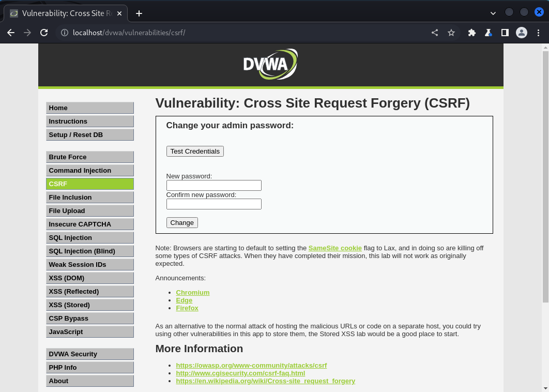
Task: Expand the browser sidebar panel icon
Action: coord(505,32)
